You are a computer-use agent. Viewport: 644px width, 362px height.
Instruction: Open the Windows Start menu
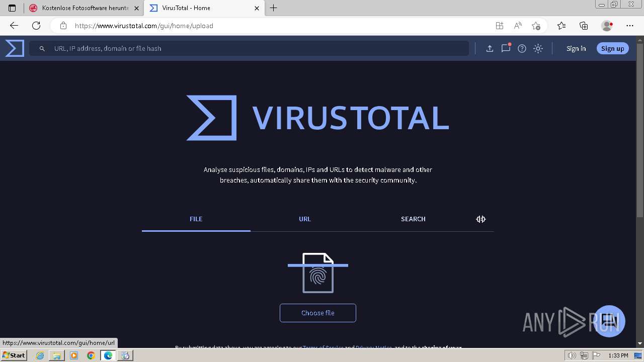click(14, 355)
